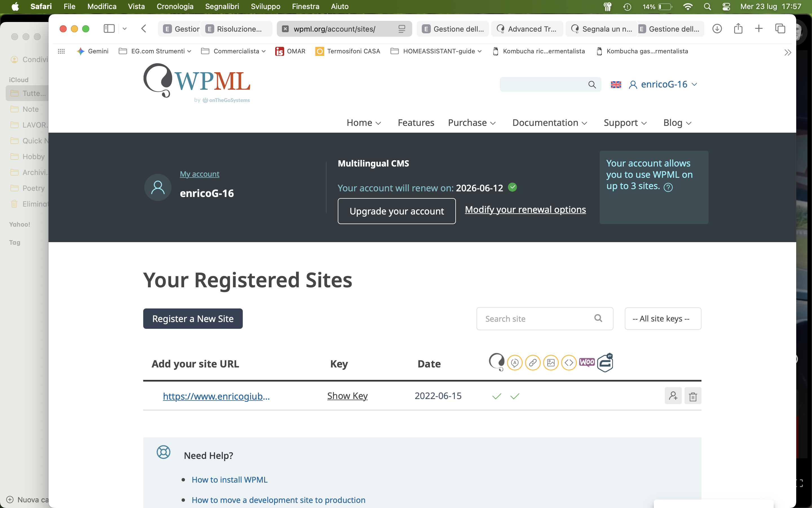
Task: Click Upgrade your account button
Action: [397, 211]
